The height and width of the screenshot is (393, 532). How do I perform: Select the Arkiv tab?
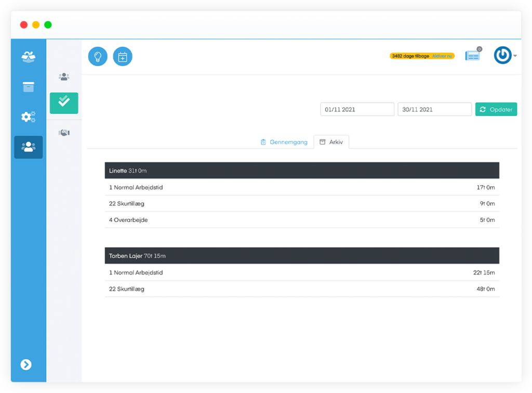pyautogui.click(x=331, y=142)
